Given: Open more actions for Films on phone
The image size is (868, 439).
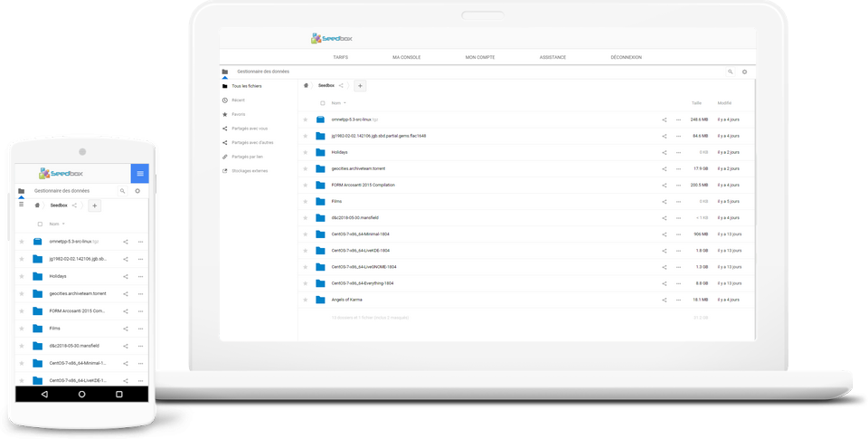Looking at the screenshot, I should point(141,329).
